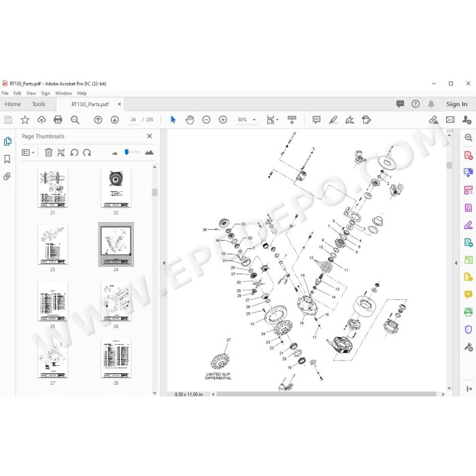The width and height of the screenshot is (476, 476).
Task: Collapse the left navigation pane arrow
Action: pos(164,263)
